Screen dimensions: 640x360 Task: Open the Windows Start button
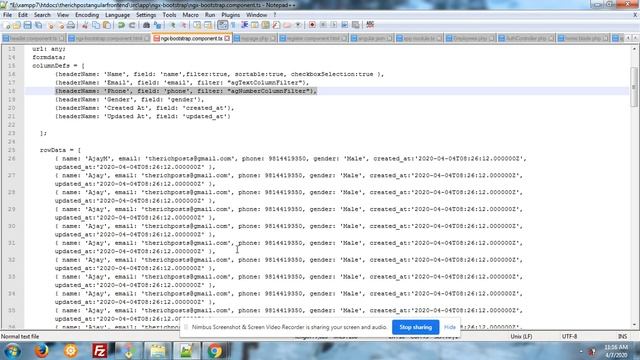point(13,351)
